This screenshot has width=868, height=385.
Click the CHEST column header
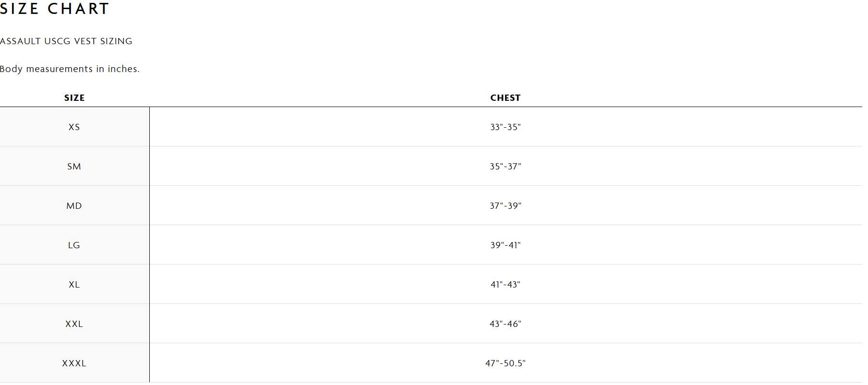(505, 98)
